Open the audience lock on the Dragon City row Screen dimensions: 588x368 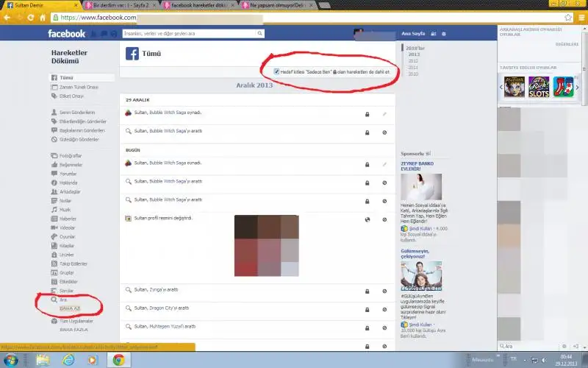[367, 310]
